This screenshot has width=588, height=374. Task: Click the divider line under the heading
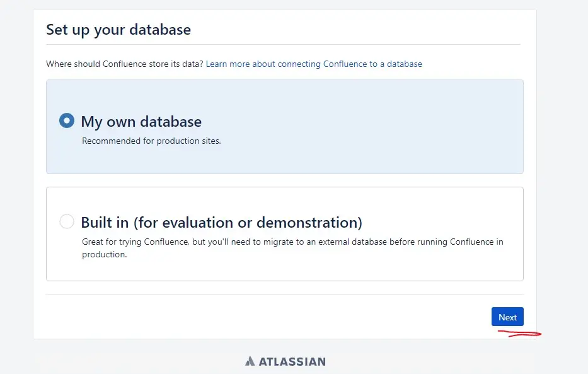click(284, 44)
